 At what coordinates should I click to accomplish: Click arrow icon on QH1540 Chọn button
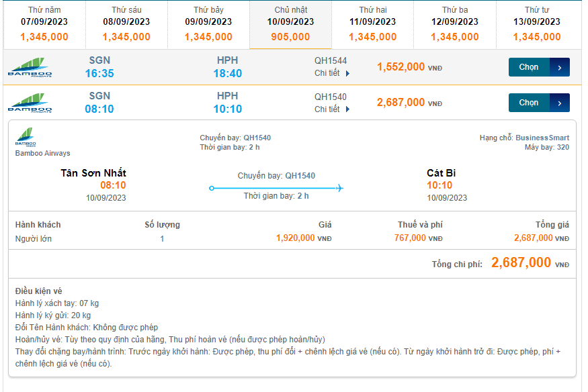pos(560,103)
